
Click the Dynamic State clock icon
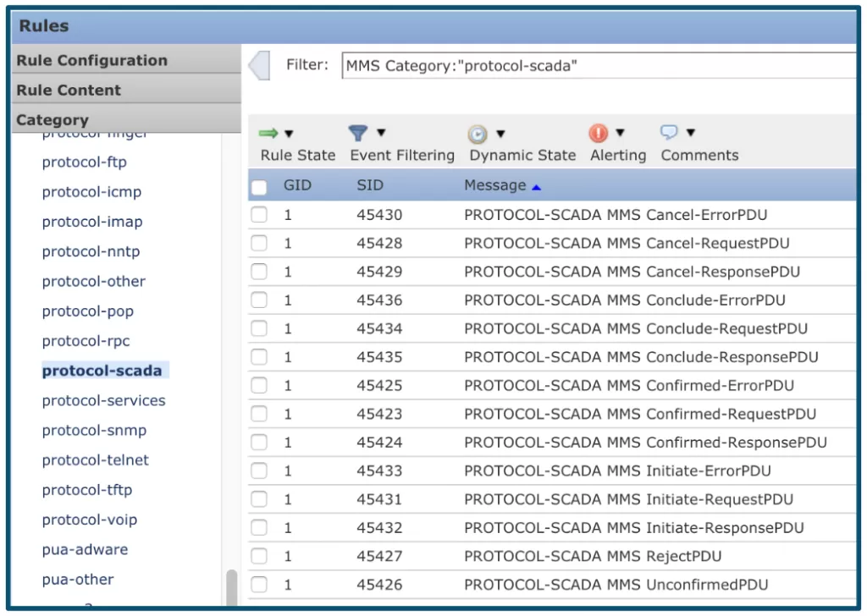pos(478,135)
